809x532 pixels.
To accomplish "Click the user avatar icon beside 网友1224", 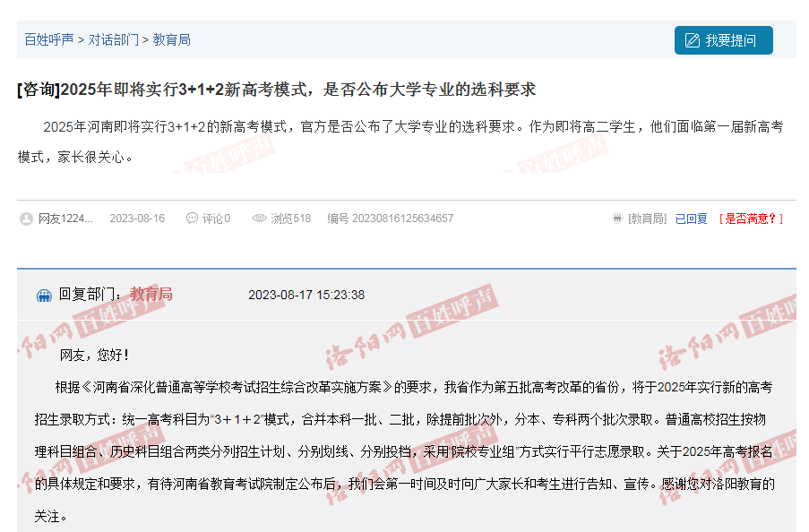I will click(26, 219).
